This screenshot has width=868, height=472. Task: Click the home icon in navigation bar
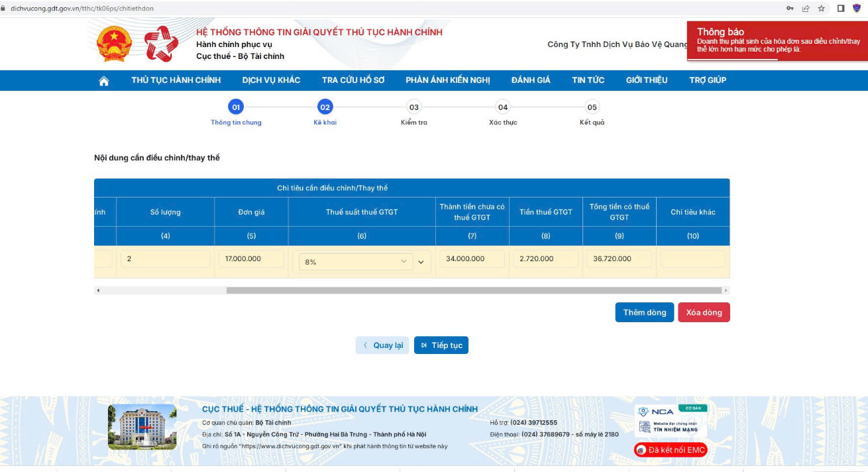(x=103, y=80)
